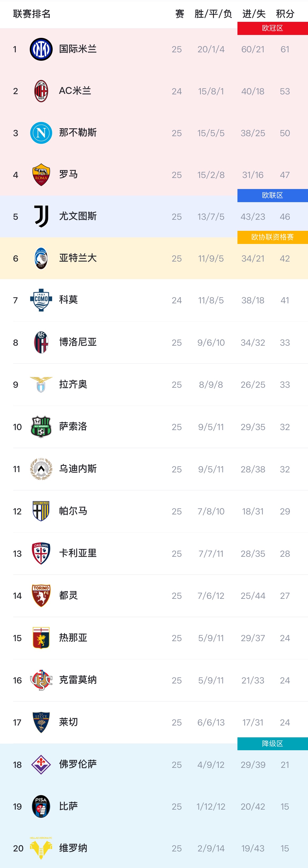Open the Como 1907 crest
The height and width of the screenshot is (868, 308).
pos(41,300)
